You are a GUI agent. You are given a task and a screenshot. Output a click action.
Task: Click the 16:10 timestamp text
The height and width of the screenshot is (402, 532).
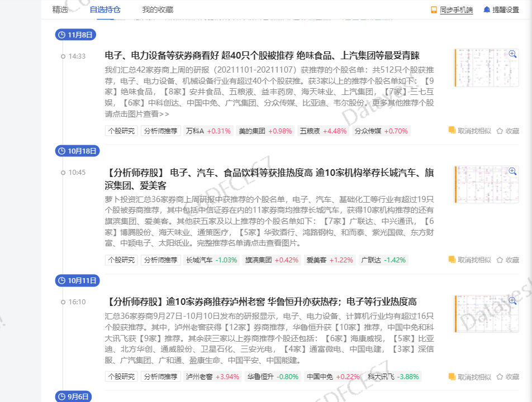click(x=77, y=302)
